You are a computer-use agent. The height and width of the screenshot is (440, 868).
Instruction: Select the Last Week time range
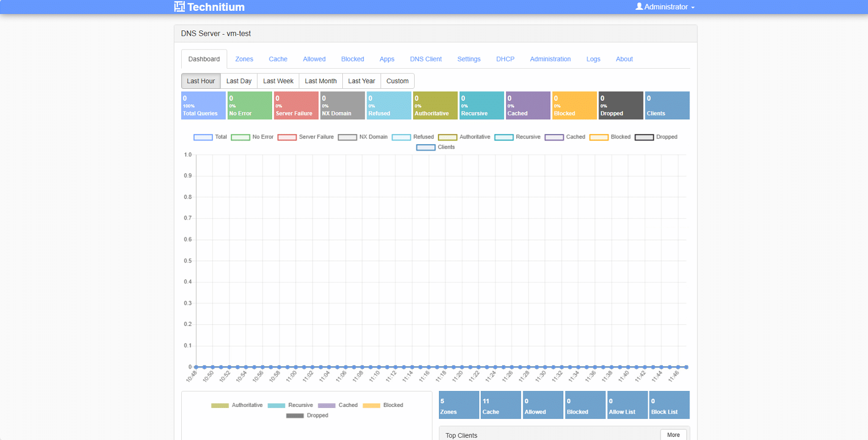278,81
